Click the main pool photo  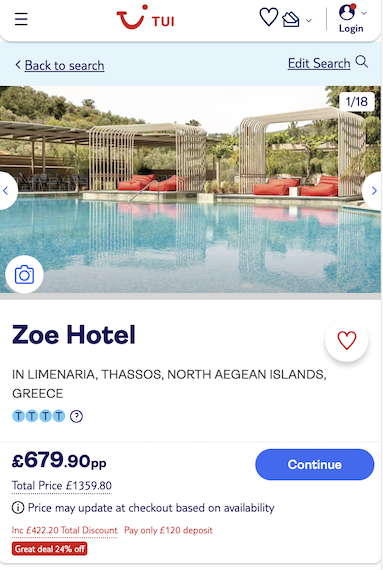(190, 189)
